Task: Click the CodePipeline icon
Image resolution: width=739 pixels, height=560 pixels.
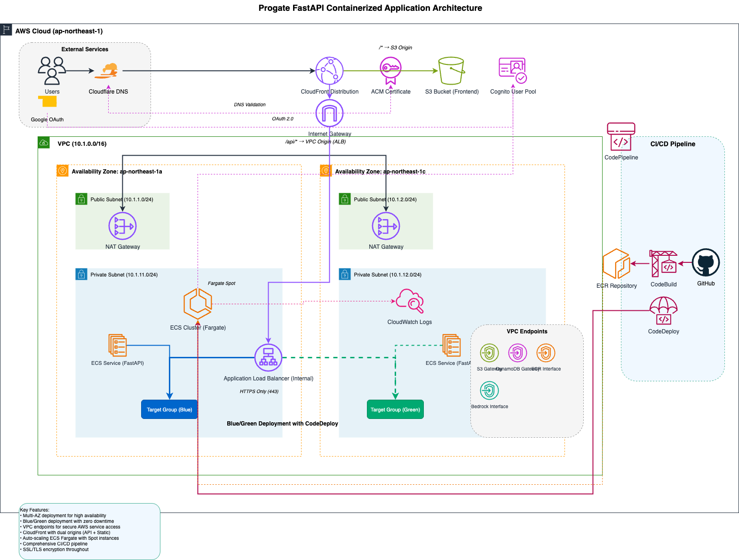Action: 621,136
